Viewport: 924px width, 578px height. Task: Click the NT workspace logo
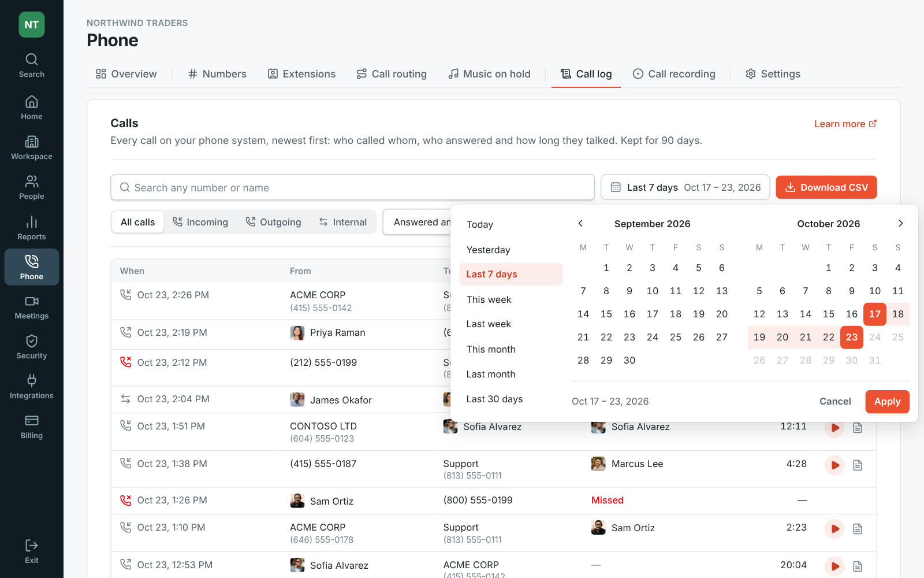32,25
